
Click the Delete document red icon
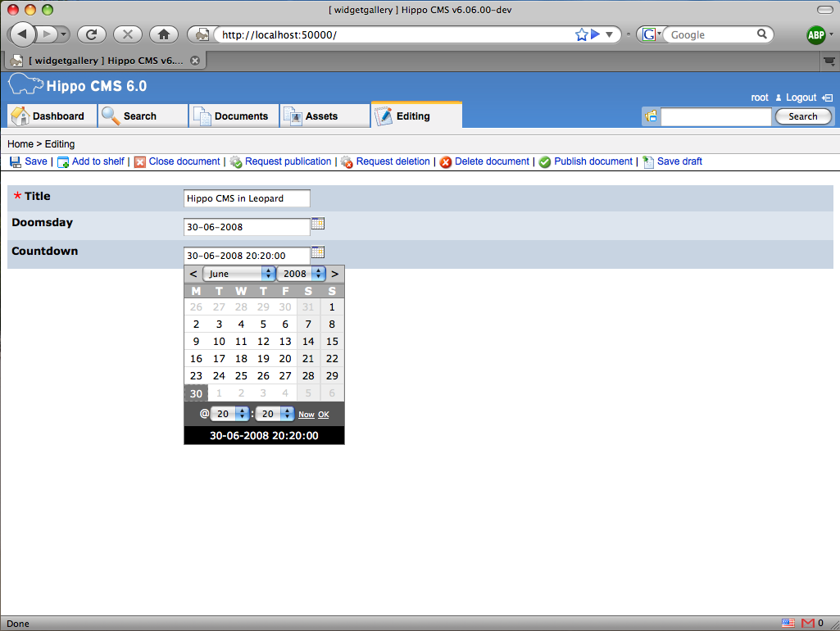coord(446,162)
